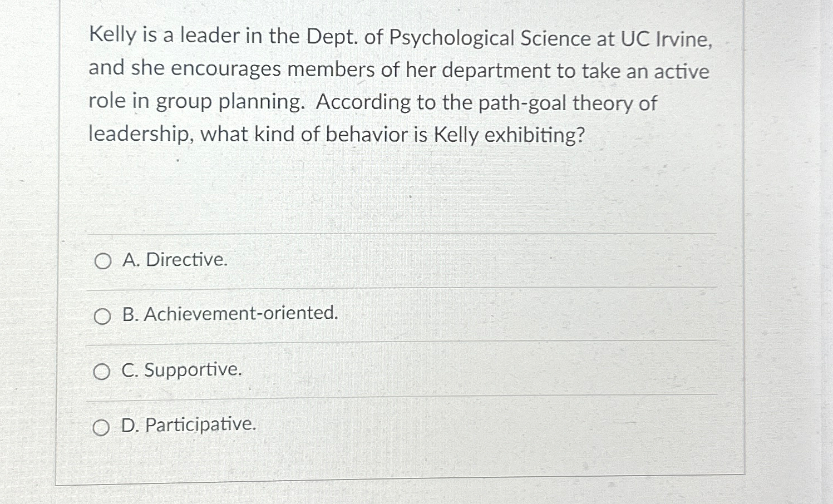Select the radio button for option C Supportive

(103, 371)
